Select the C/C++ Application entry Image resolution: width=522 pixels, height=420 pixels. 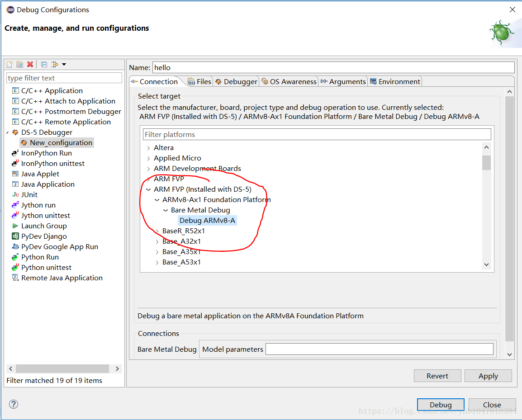[x=52, y=90]
